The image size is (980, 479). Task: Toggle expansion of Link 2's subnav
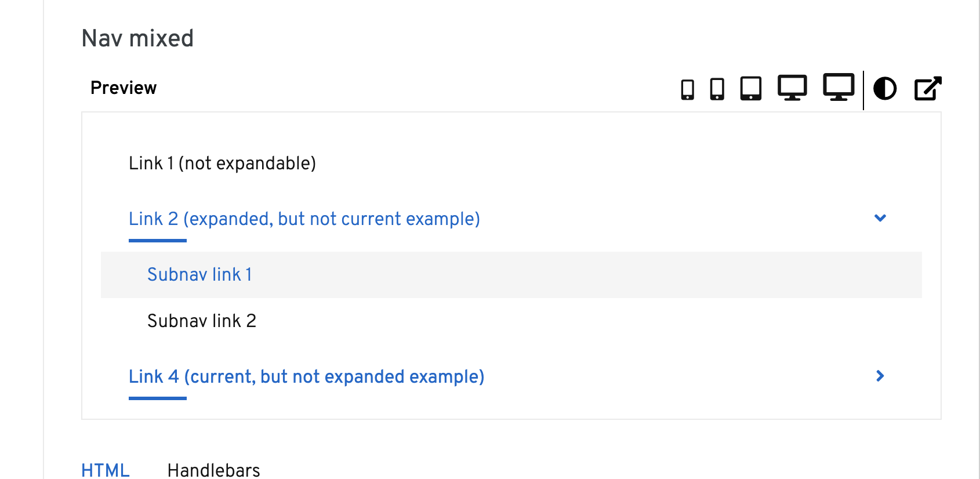coord(881,219)
